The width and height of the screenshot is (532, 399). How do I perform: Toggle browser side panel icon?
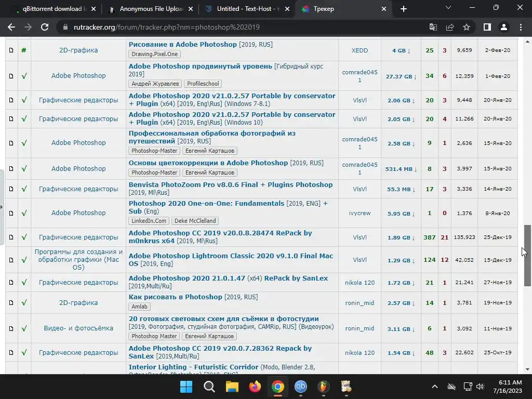click(x=487, y=27)
